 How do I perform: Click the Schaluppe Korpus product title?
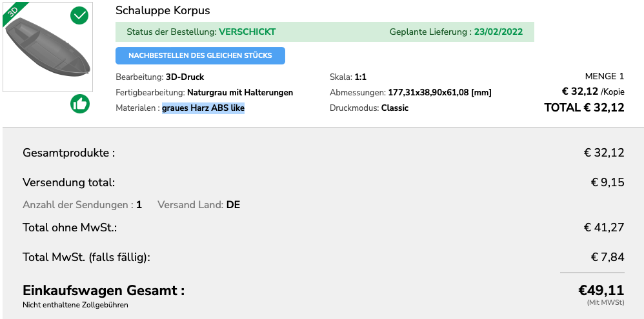163,10
